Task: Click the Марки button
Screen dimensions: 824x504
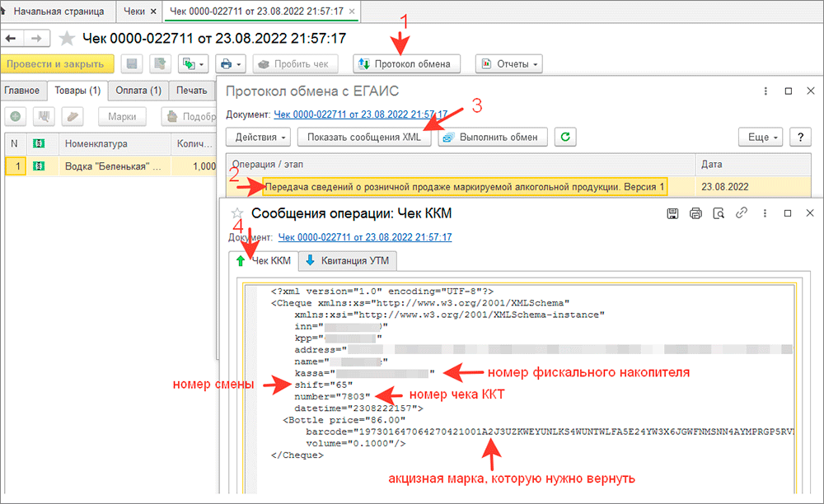Action: (x=122, y=117)
